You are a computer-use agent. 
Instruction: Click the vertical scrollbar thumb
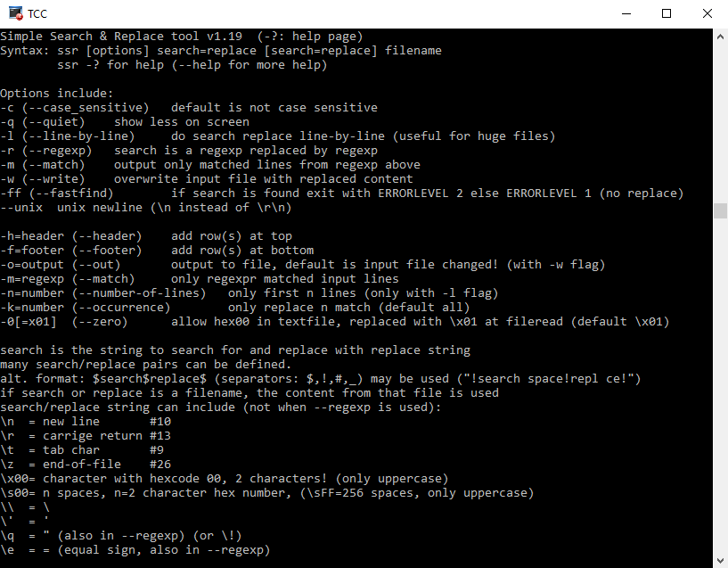720,210
